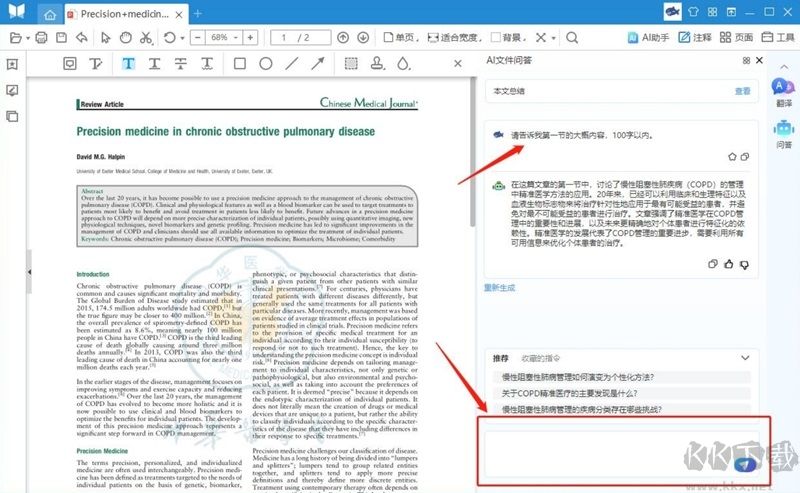Close the AI文件问答 panel
This screenshot has height=493, width=800.
(x=759, y=60)
